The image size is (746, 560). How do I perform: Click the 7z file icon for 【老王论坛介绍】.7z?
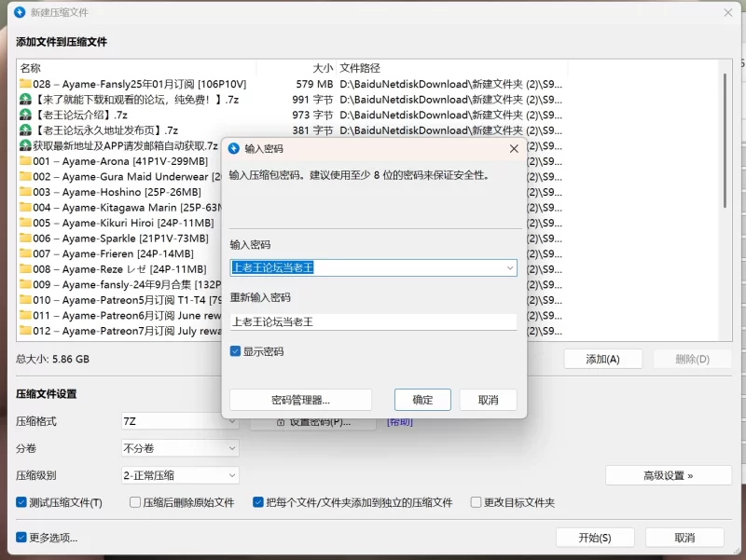click(x=23, y=115)
